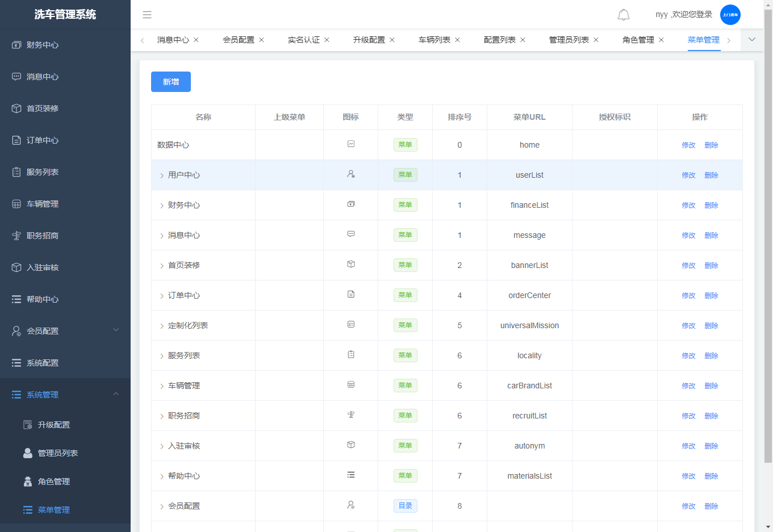Toggle sidebar with hamburger menu icon
The image size is (773, 532).
pos(147,15)
